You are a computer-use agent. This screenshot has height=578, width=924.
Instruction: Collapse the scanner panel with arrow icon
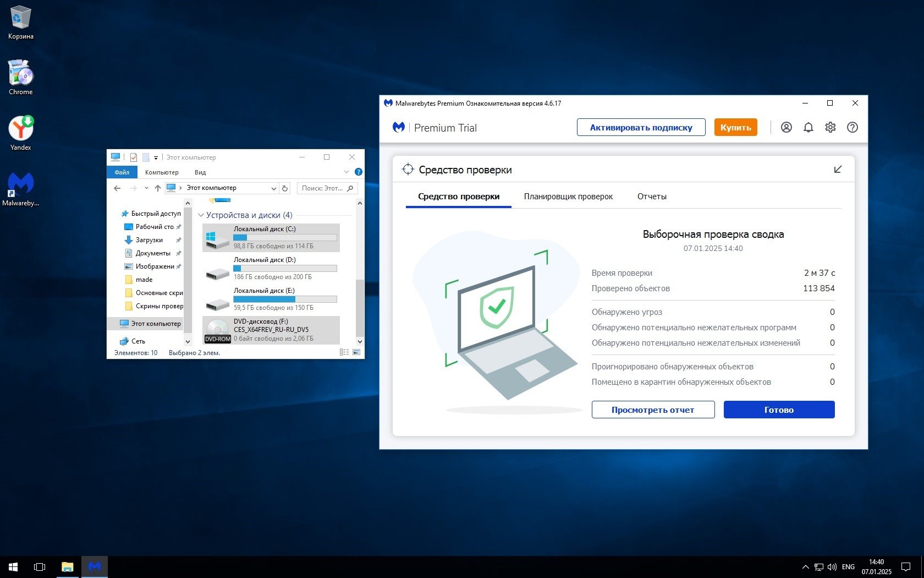838,170
